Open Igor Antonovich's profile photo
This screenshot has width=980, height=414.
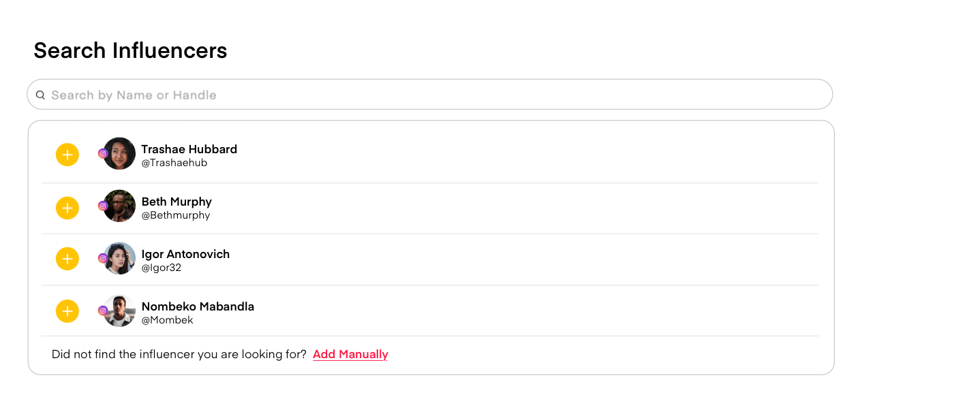(119, 258)
